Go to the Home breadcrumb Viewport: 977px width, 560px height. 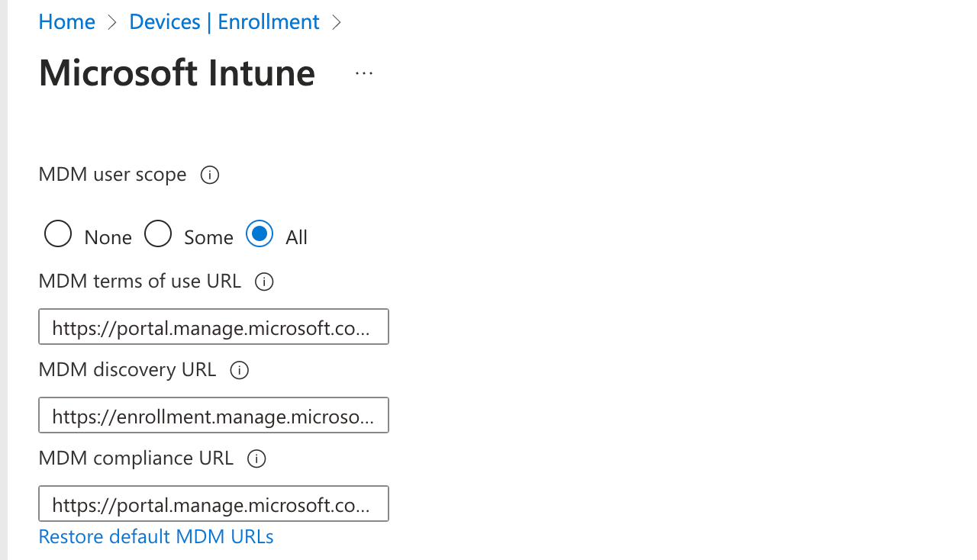point(67,22)
